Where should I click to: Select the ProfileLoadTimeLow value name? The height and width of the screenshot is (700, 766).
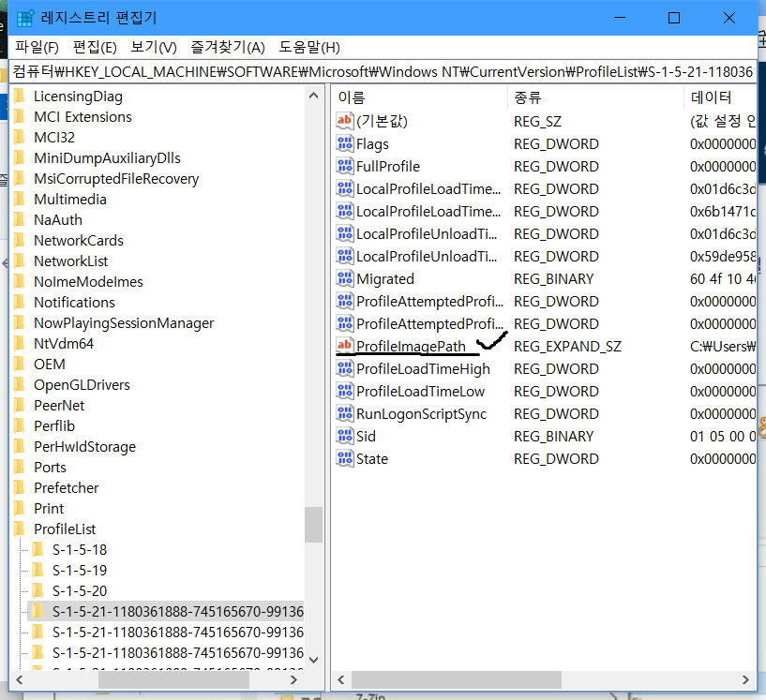pos(420,391)
